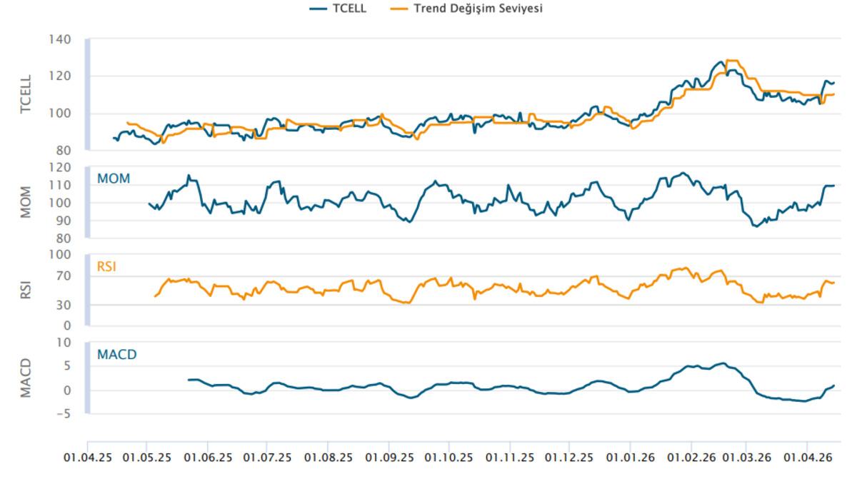857x504 pixels.
Task: Click the orange Trend Değişim Seviyesi legend marker
Action: (400, 9)
